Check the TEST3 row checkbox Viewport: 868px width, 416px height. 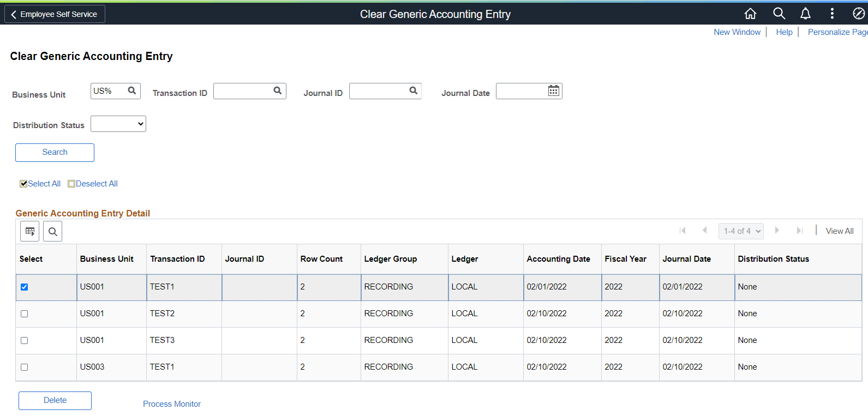(x=24, y=340)
